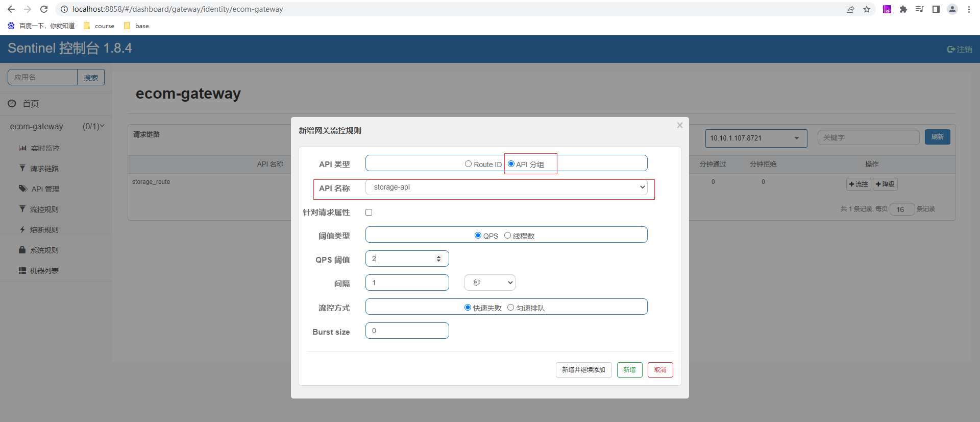This screenshot has width=980, height=422.
Task: Open the media control playlist icon
Action: pos(920,9)
